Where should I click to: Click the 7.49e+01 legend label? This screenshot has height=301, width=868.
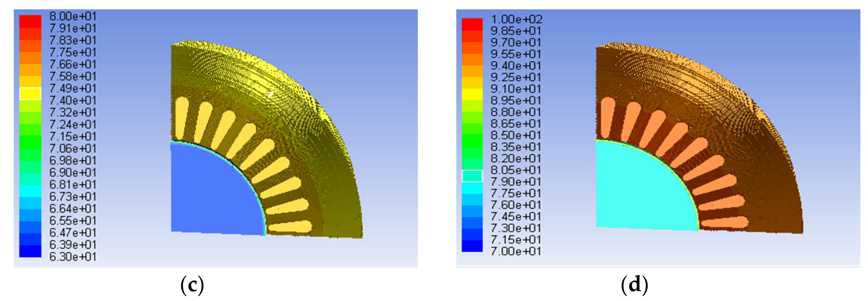click(73, 88)
